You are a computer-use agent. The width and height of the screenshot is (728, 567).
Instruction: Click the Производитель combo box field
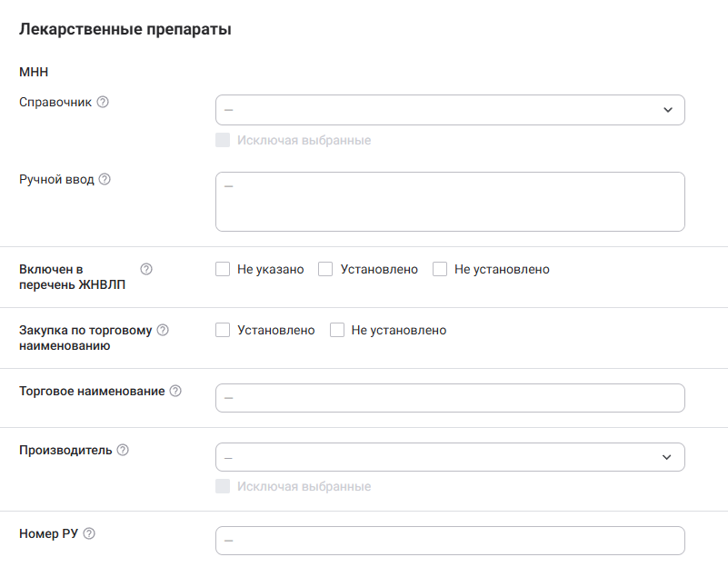[x=436, y=457]
